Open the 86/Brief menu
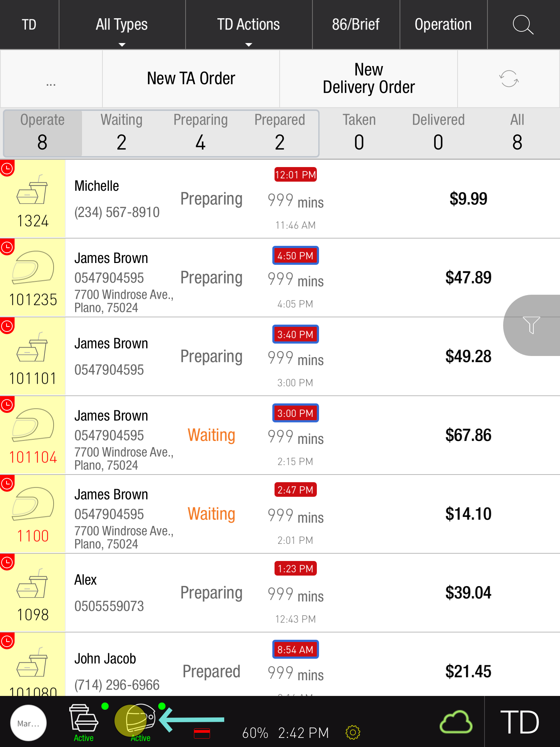The height and width of the screenshot is (747, 560). [x=355, y=25]
